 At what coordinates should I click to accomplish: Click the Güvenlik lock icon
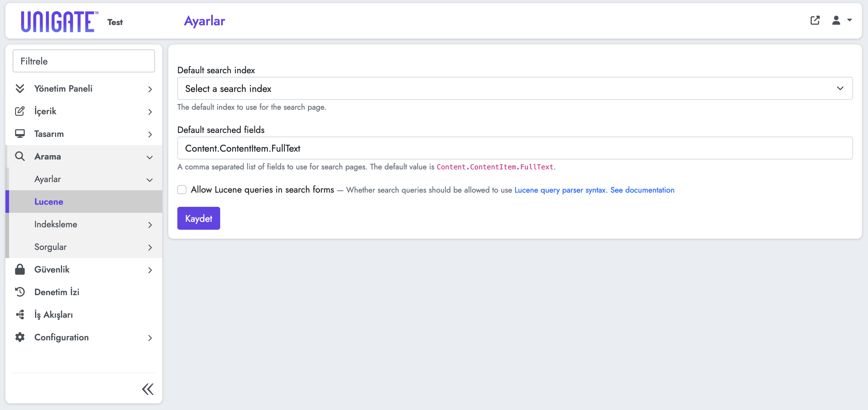[20, 269]
